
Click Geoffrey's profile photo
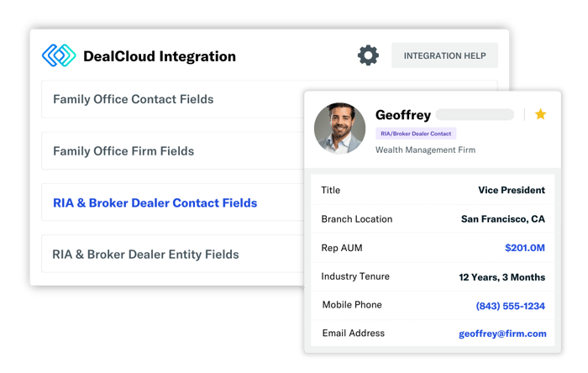(x=339, y=129)
